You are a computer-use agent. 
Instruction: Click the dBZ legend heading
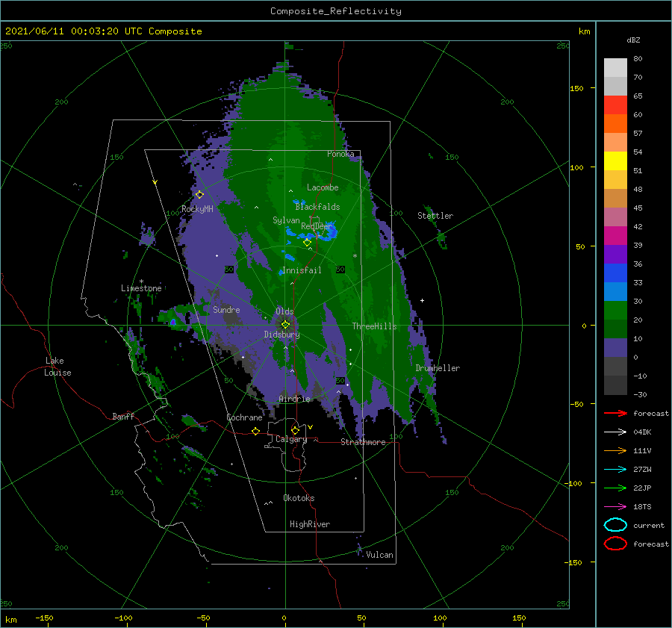point(633,40)
